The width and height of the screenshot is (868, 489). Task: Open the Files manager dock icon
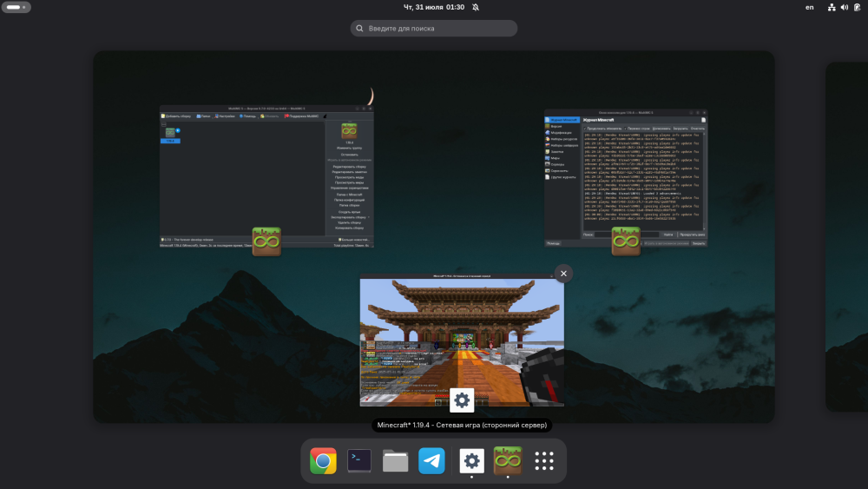[395, 460]
